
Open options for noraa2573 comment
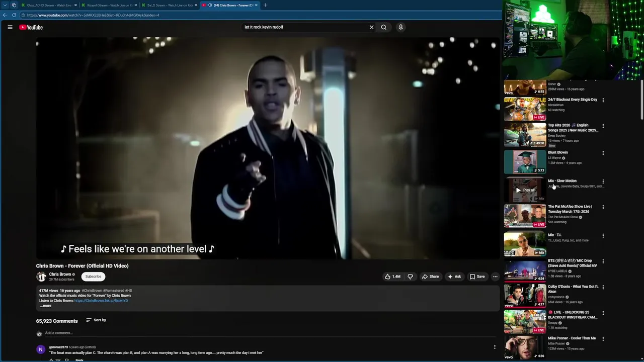click(495, 347)
